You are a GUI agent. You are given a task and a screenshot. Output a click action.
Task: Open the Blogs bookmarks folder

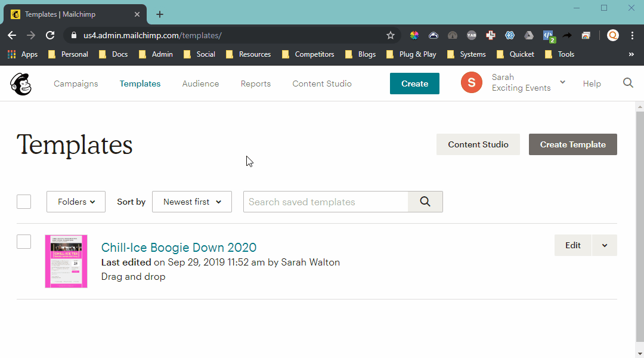coord(361,54)
